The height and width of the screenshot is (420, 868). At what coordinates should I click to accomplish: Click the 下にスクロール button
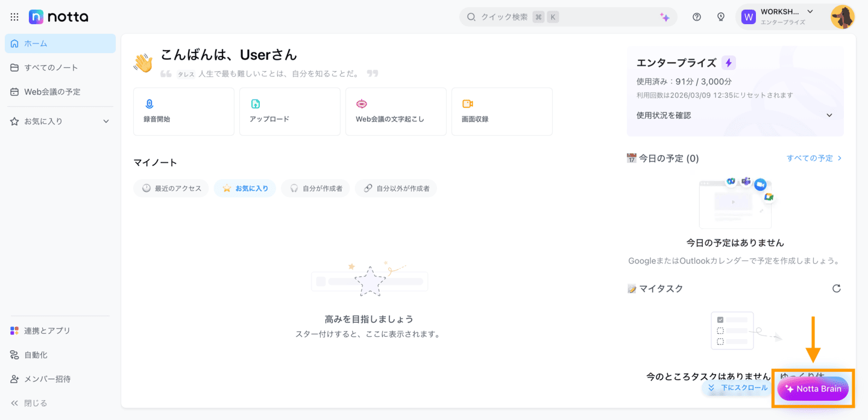738,388
